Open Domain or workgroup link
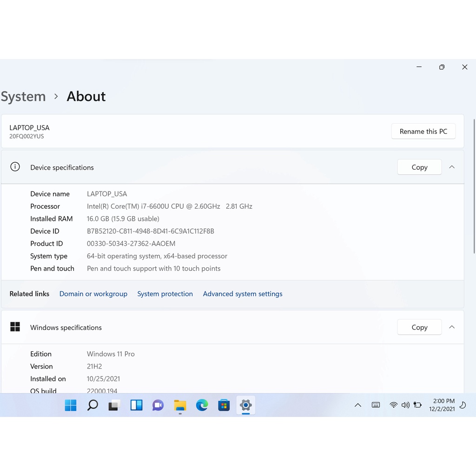This screenshot has width=476, height=476. [x=93, y=294]
